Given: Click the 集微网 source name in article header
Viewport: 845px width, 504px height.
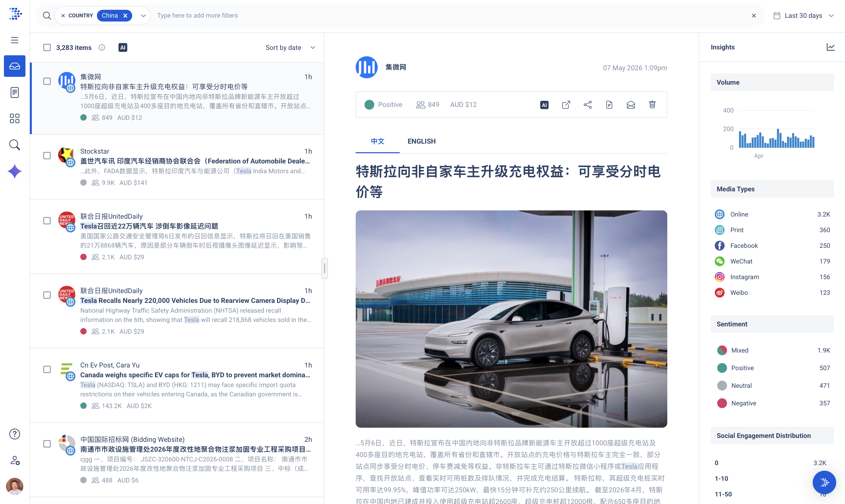Looking at the screenshot, I should point(396,67).
